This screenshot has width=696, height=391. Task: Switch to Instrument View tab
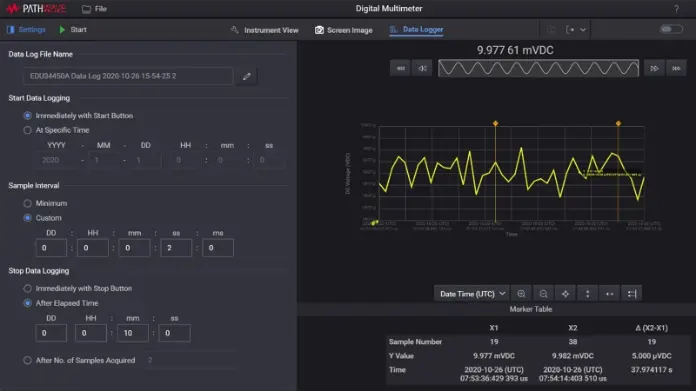[265, 30]
